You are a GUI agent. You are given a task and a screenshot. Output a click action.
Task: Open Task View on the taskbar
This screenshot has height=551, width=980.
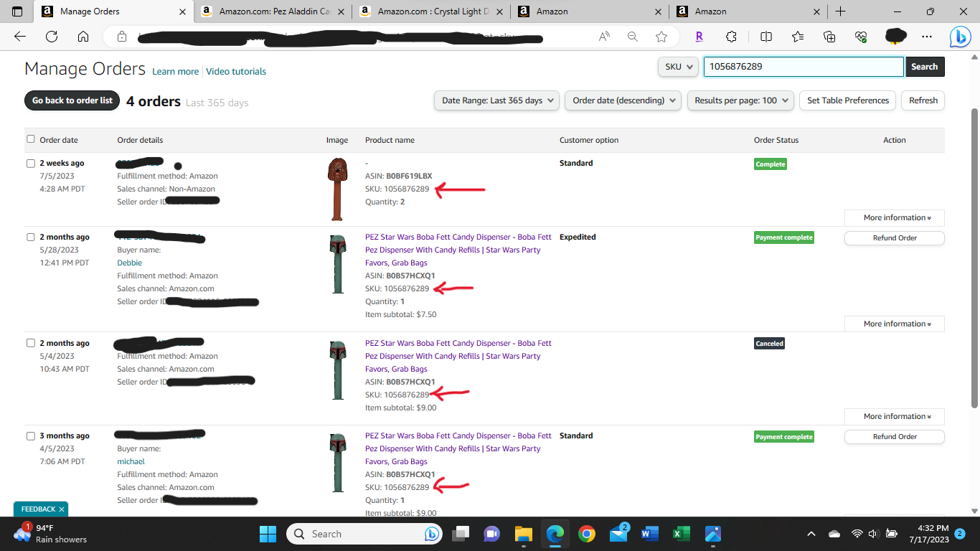coord(461,534)
